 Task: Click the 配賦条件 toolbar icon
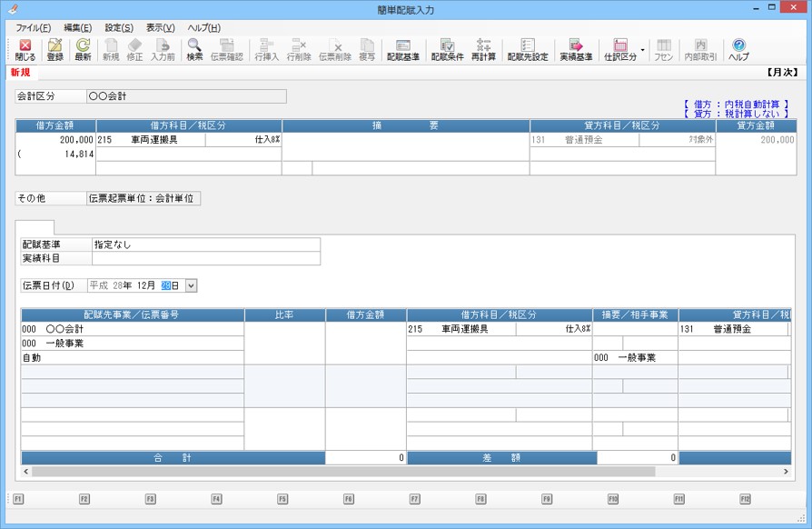[x=447, y=49]
